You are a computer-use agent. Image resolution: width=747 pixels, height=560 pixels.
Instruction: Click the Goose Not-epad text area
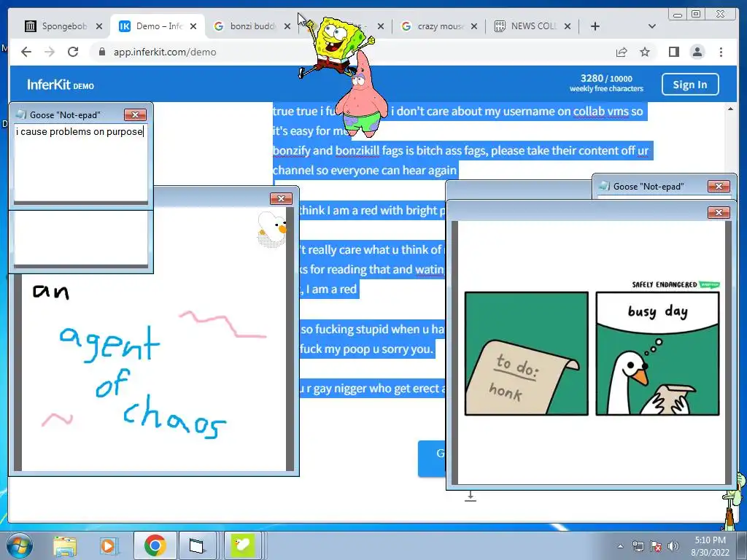point(80,163)
